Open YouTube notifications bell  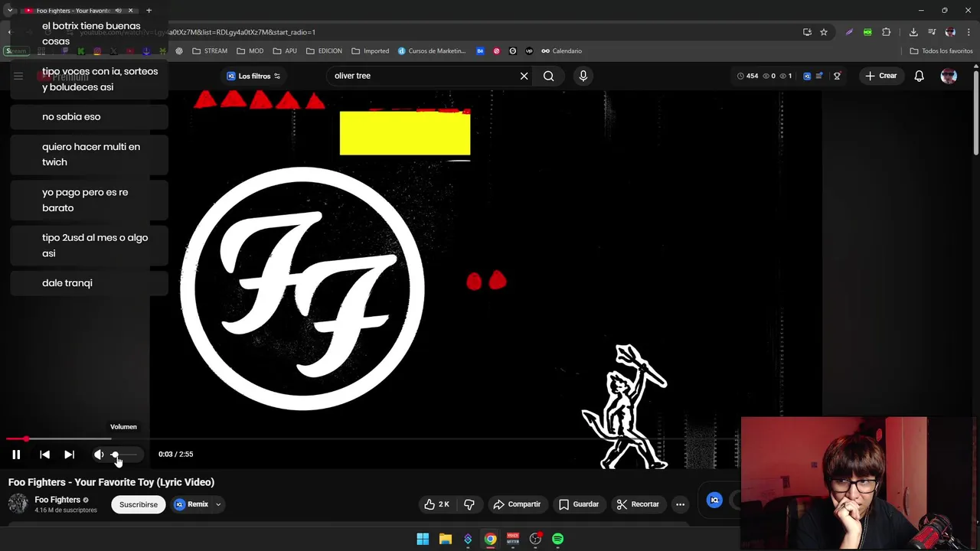click(x=919, y=76)
